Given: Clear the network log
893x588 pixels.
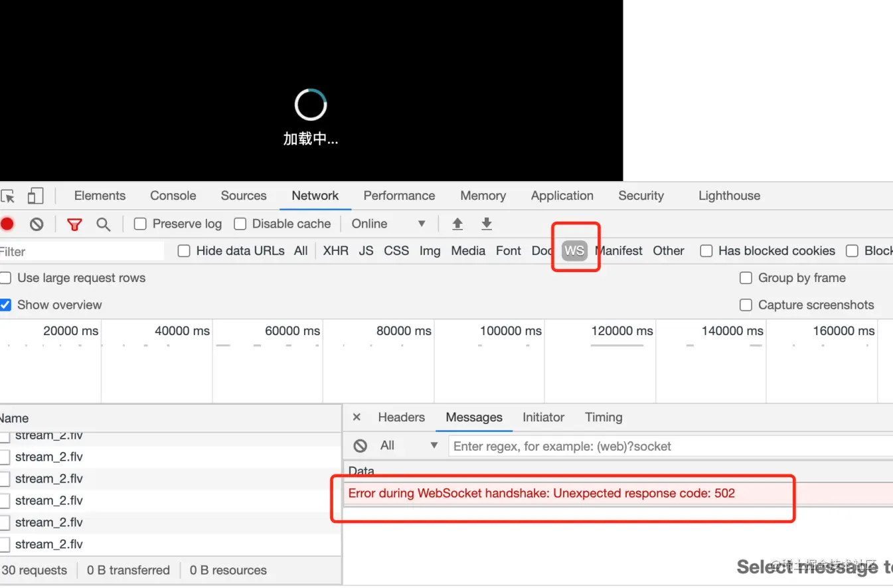Looking at the screenshot, I should point(37,224).
